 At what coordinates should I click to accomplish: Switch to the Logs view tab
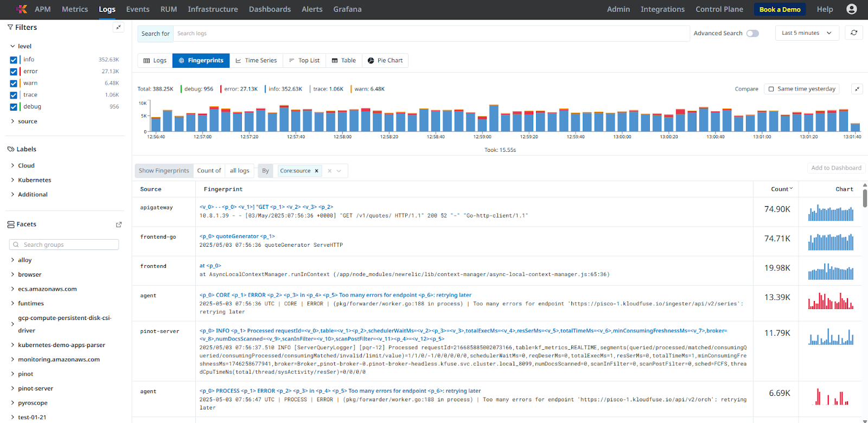click(x=155, y=61)
